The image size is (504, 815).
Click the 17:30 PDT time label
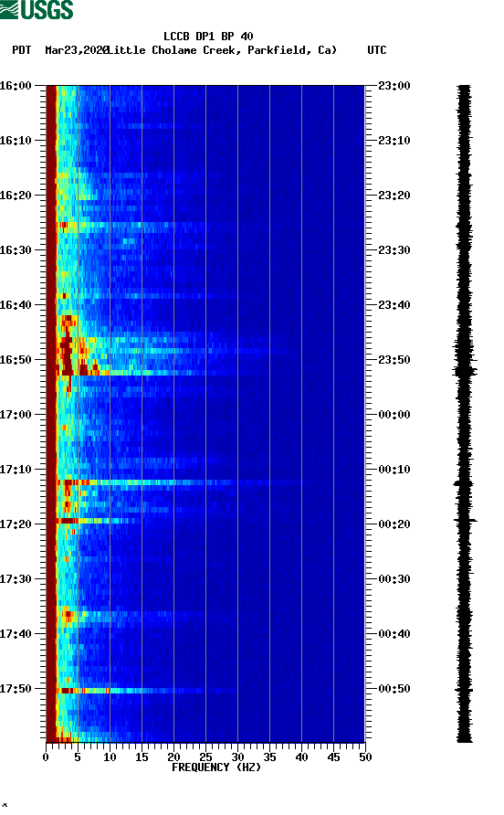click(x=16, y=579)
